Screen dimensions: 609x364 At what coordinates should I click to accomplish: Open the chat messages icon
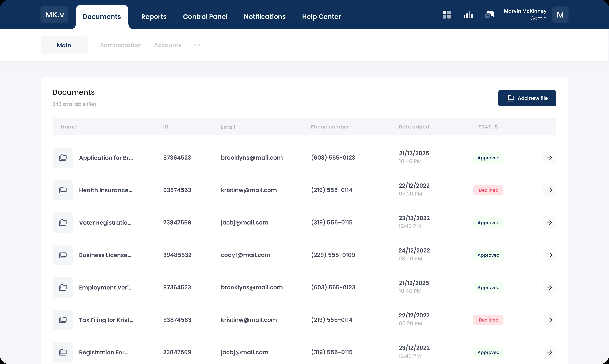(x=489, y=15)
